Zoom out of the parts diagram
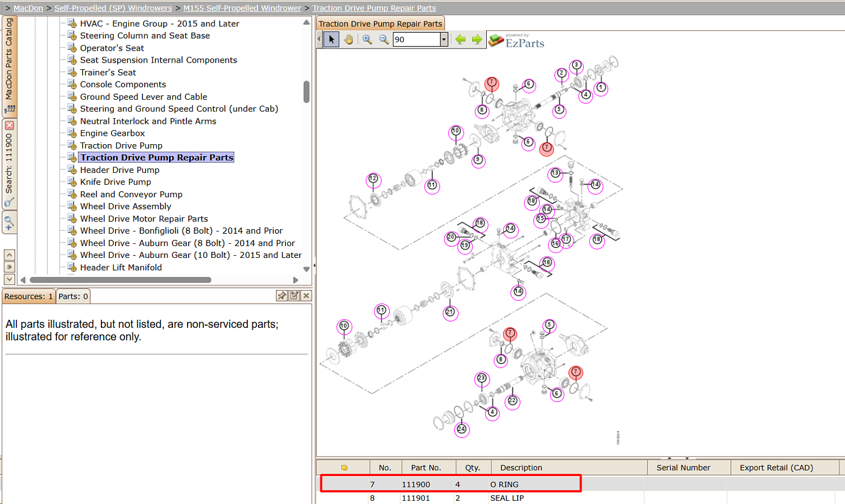 tap(384, 39)
